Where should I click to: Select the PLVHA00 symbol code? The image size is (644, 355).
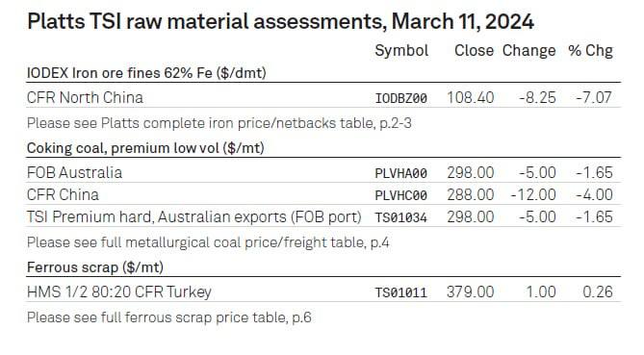(x=400, y=173)
